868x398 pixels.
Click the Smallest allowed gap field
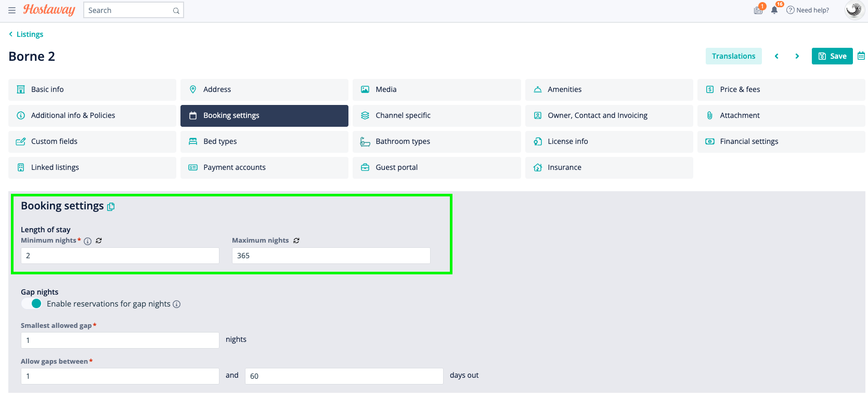tap(120, 340)
